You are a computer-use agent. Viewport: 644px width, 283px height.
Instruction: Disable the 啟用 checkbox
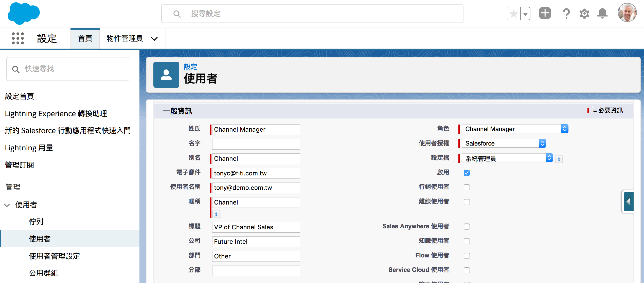tap(467, 173)
